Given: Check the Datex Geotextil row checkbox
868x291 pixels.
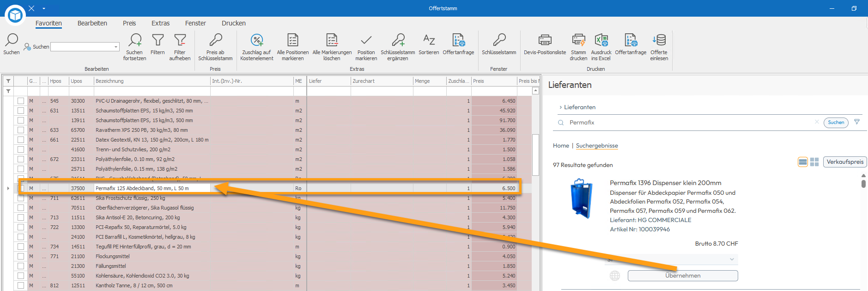Looking at the screenshot, I should 21,140.
